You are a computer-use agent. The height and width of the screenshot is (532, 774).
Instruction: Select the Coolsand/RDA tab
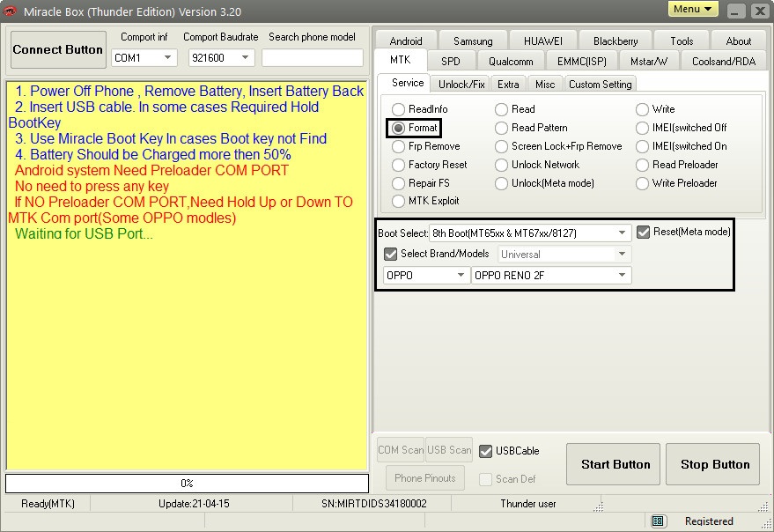(724, 62)
